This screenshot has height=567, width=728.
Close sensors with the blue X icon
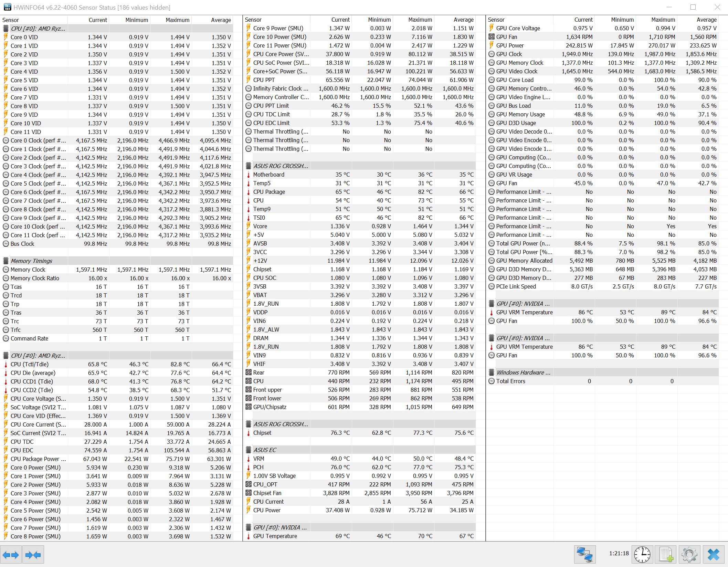tap(713, 555)
